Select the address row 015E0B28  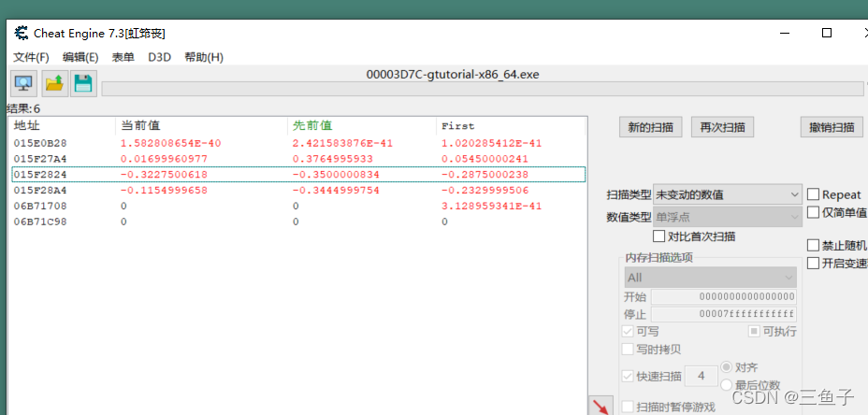[x=297, y=143]
